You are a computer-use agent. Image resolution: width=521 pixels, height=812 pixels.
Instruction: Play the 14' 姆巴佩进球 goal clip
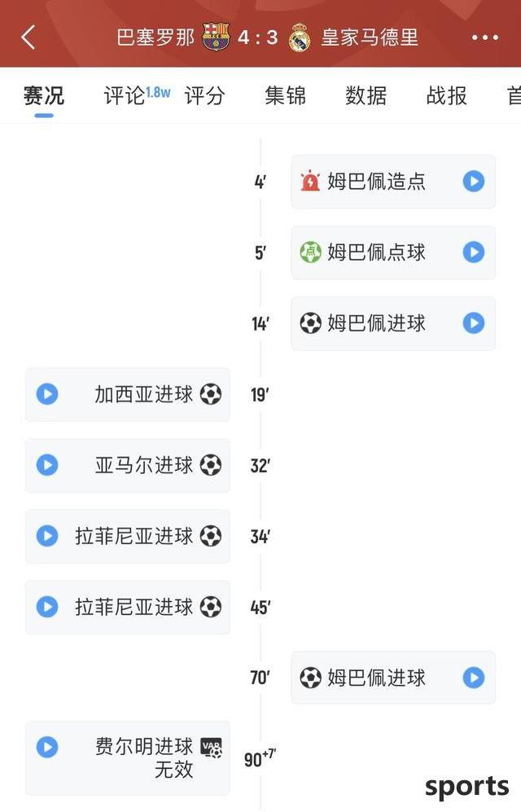[474, 323]
